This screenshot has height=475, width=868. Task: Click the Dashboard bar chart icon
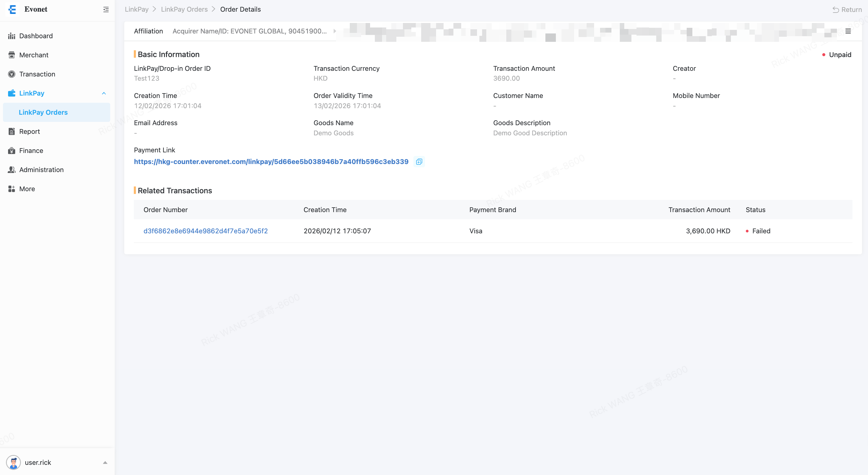click(x=11, y=36)
